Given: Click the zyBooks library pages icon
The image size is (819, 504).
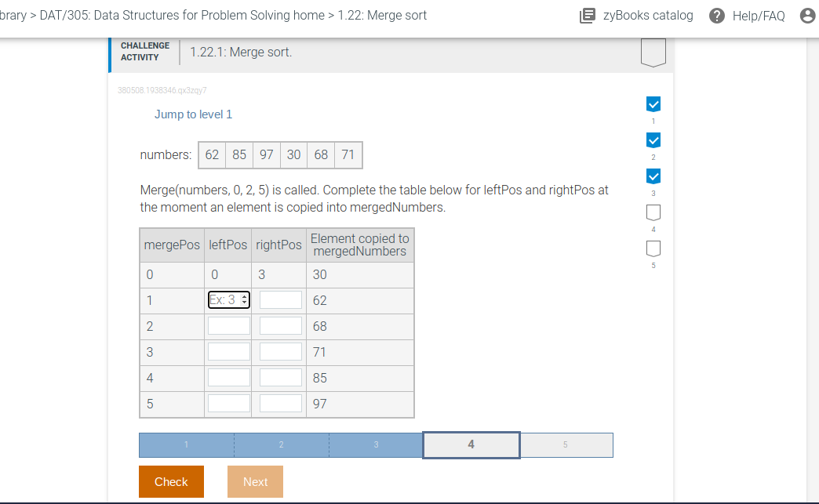Looking at the screenshot, I should click(x=587, y=15).
